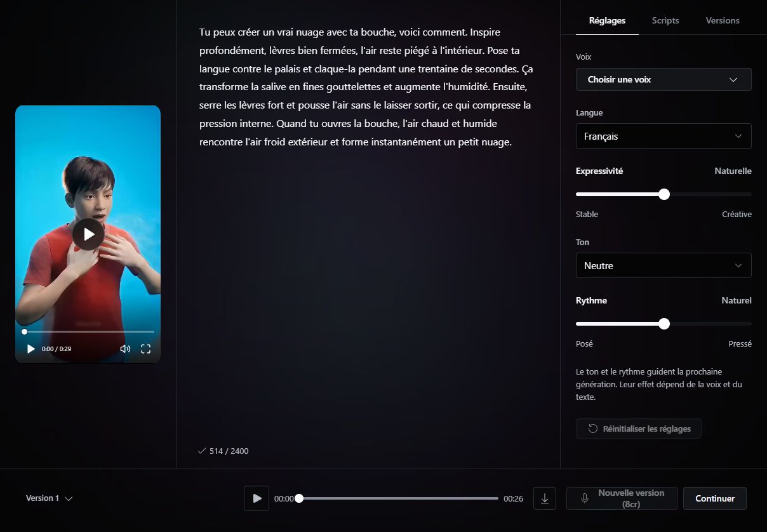This screenshot has height=532, width=767.
Task: Click the Pressé label under Rythme
Action: coord(740,344)
